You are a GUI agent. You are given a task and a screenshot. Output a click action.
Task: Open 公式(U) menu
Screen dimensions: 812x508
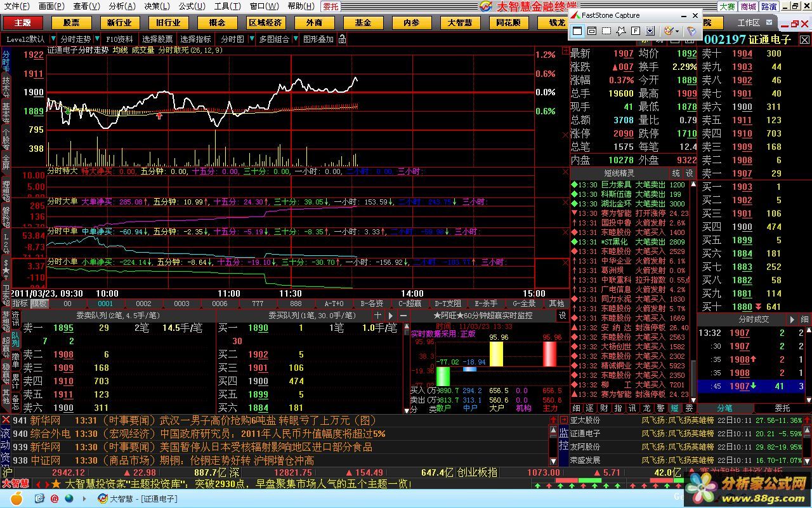tap(192, 6)
